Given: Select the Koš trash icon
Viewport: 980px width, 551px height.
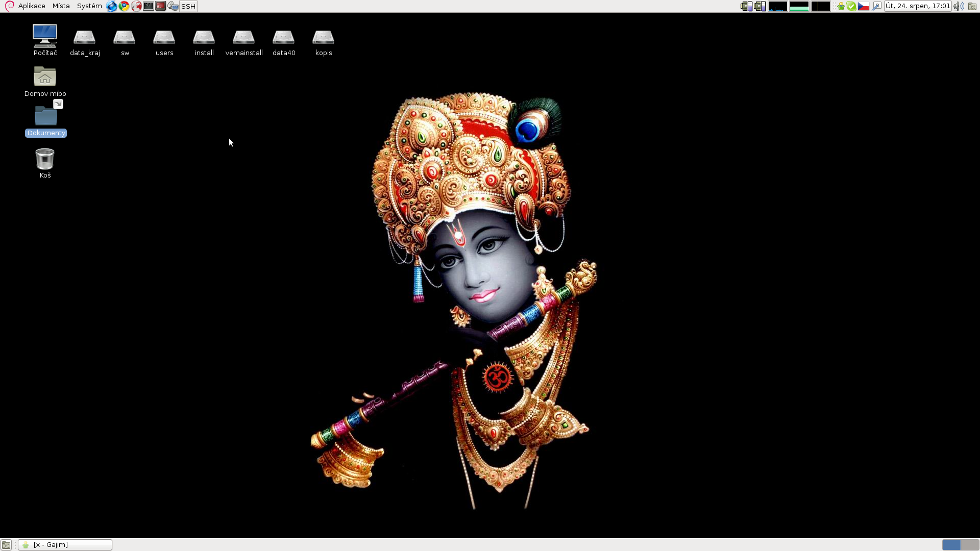Looking at the screenshot, I should (x=45, y=163).
